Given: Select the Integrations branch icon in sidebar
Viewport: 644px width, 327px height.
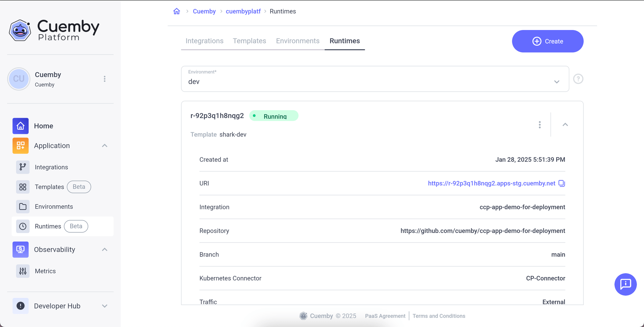Looking at the screenshot, I should [x=23, y=167].
